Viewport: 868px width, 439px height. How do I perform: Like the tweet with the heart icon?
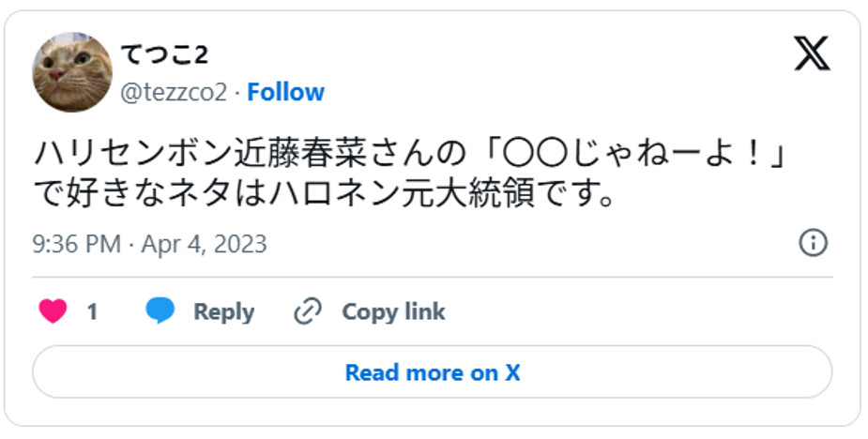click(x=53, y=311)
